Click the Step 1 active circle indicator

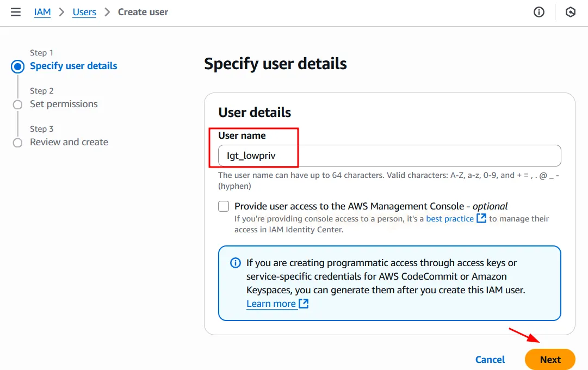coord(18,66)
